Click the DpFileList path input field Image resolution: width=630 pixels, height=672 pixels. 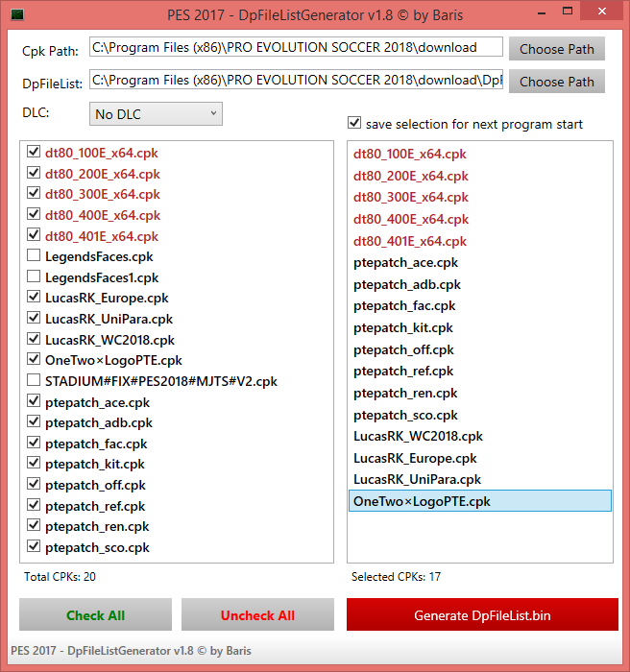click(296, 80)
